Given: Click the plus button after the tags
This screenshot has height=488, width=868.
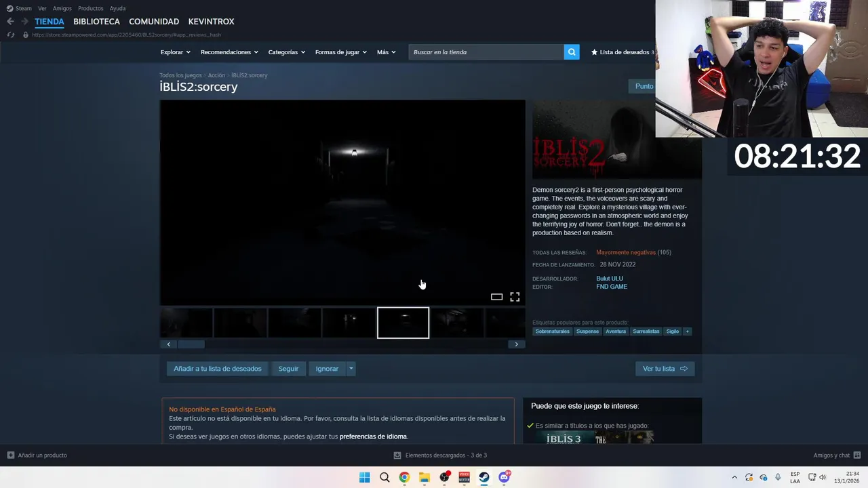Looking at the screenshot, I should [687, 331].
